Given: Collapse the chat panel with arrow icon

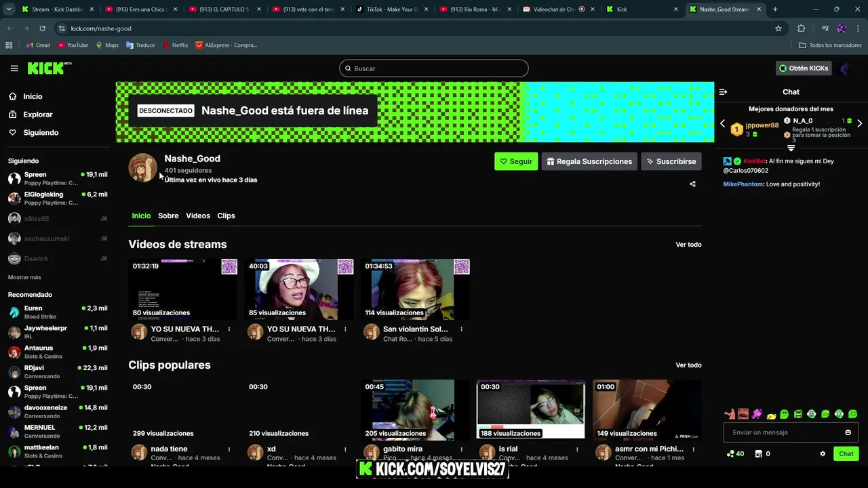Looking at the screenshot, I should pos(723,91).
